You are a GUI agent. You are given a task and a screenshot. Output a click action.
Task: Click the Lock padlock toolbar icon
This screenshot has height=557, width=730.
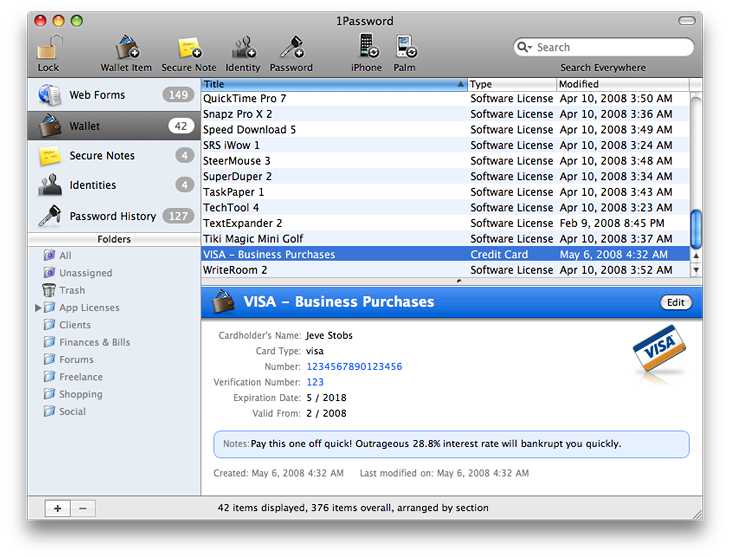coord(48,47)
